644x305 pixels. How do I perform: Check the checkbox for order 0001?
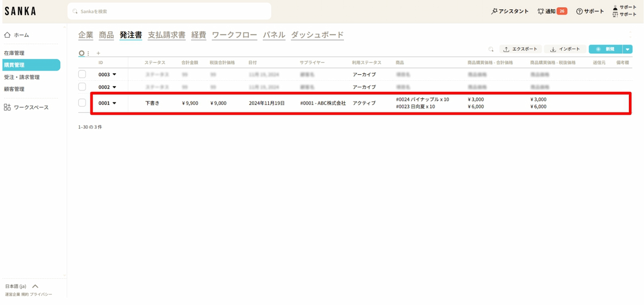click(82, 103)
